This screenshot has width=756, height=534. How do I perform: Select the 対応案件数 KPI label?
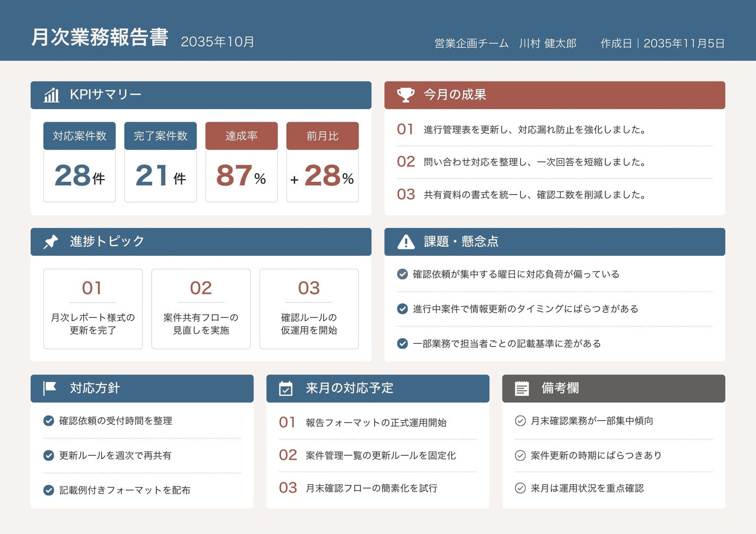79,136
